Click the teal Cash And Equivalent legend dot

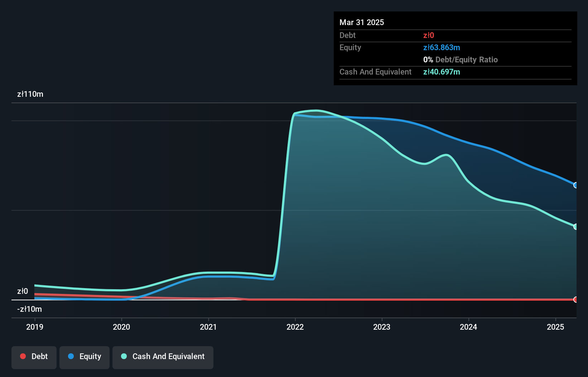124,357
